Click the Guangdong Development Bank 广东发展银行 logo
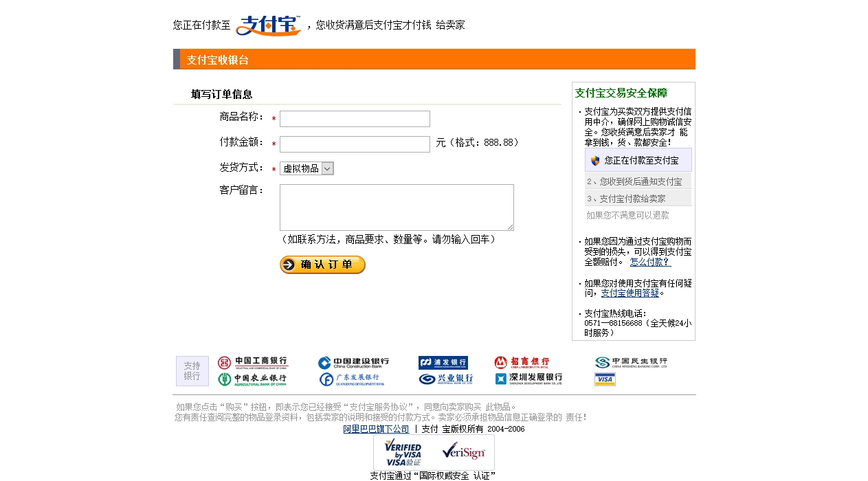 pos(352,379)
